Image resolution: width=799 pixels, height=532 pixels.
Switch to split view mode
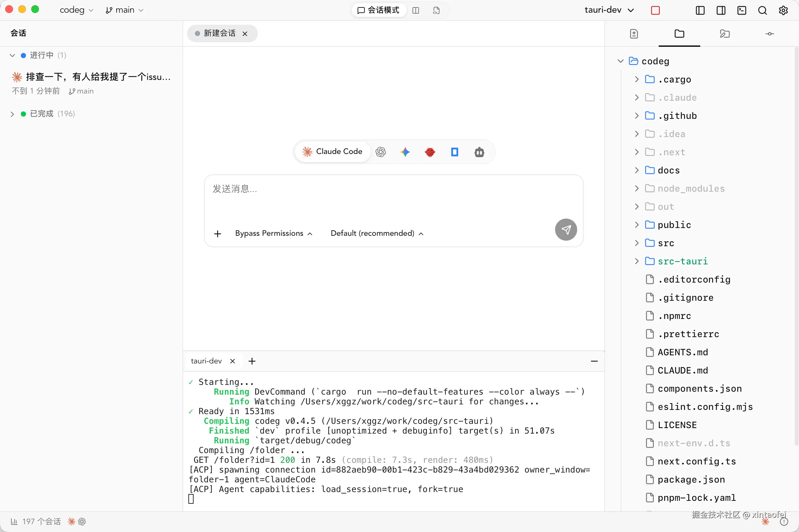[x=416, y=10]
